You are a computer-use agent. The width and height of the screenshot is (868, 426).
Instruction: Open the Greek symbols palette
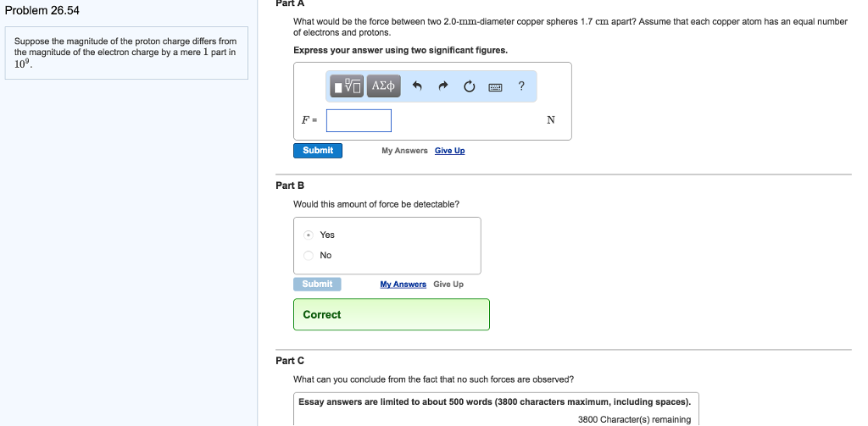pos(384,86)
